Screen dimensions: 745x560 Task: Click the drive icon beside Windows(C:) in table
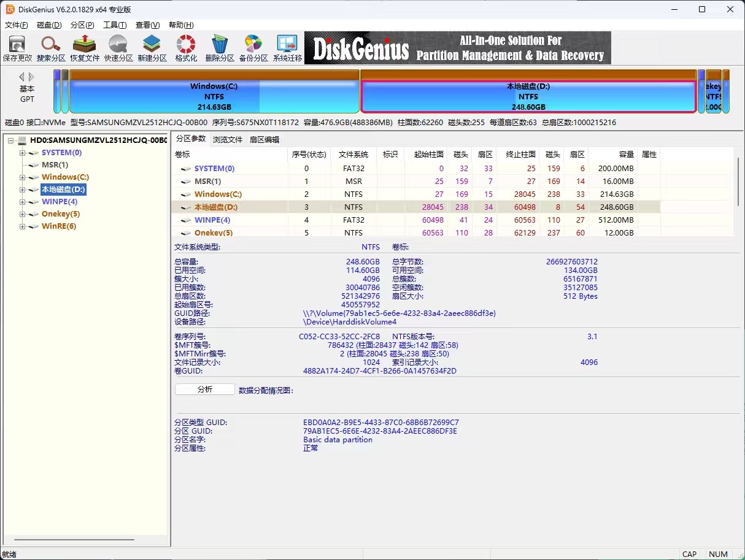186,194
